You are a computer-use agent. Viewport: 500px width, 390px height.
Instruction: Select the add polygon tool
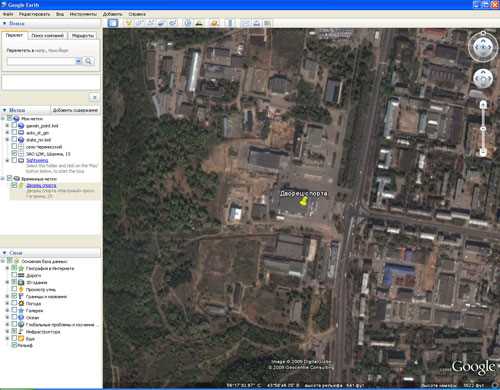pos(139,23)
